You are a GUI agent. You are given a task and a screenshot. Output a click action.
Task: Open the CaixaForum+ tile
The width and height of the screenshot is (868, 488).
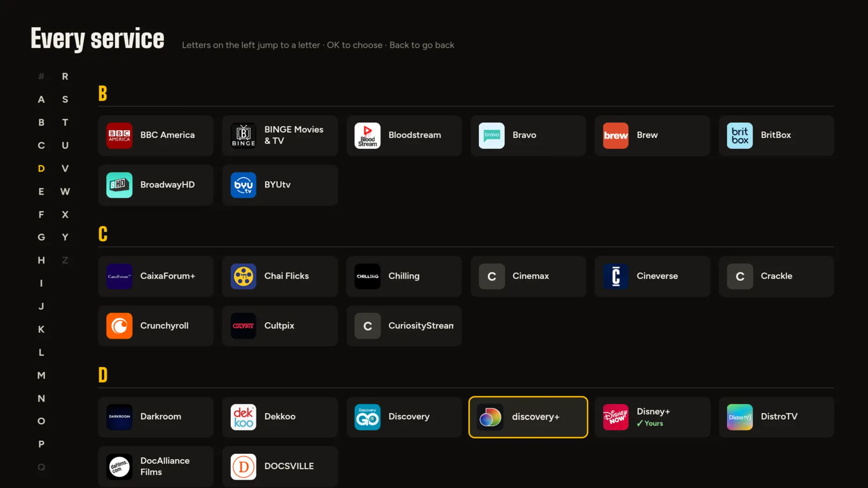click(x=156, y=277)
